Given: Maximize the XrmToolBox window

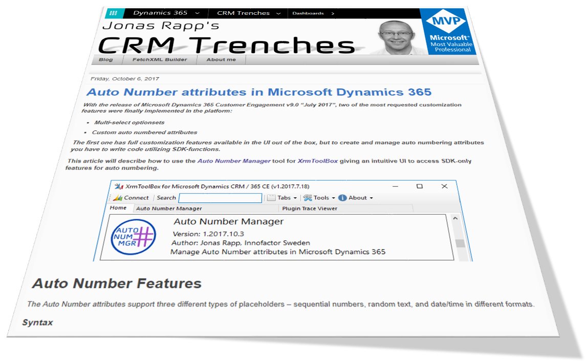Looking at the screenshot, I should click(x=420, y=186).
